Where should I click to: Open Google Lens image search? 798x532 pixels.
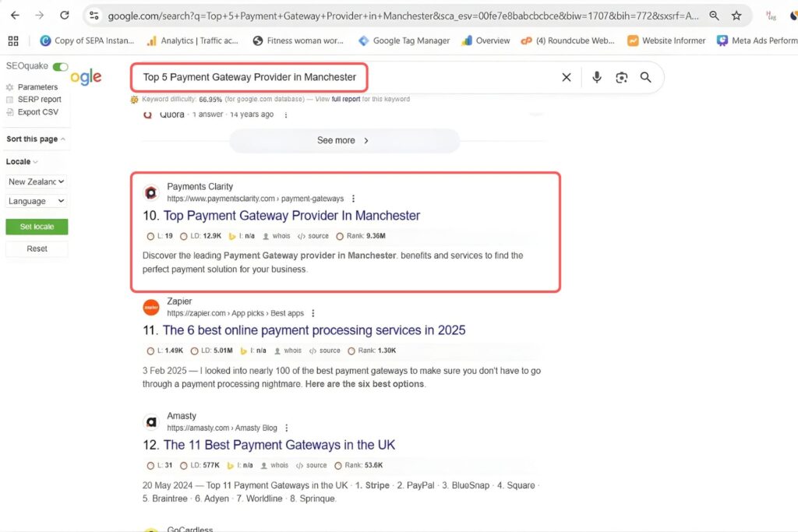622,77
